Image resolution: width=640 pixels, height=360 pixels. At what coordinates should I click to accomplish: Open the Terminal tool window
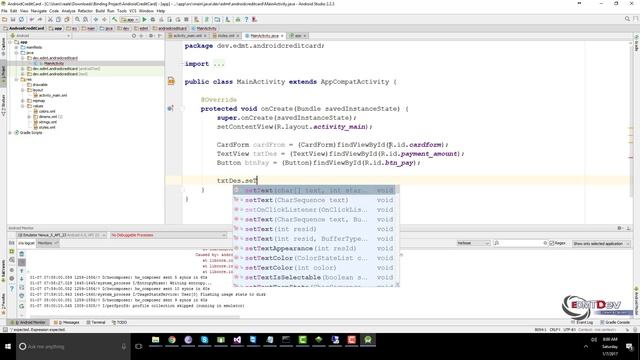96,322
